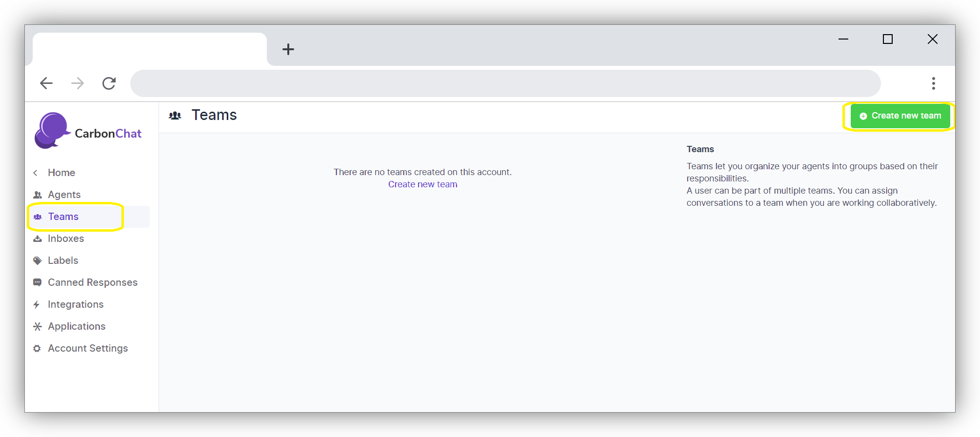Click the browser address bar
The image size is (980, 437).
click(505, 83)
